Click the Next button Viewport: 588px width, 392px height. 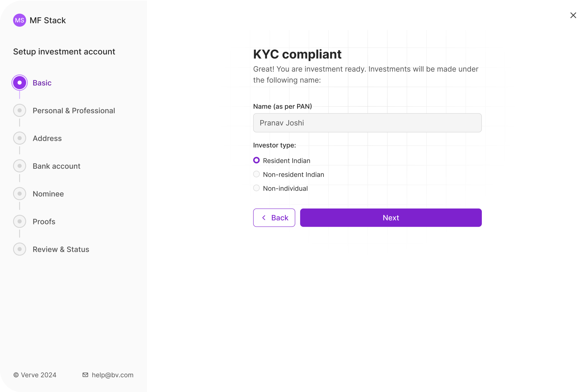[x=391, y=217]
